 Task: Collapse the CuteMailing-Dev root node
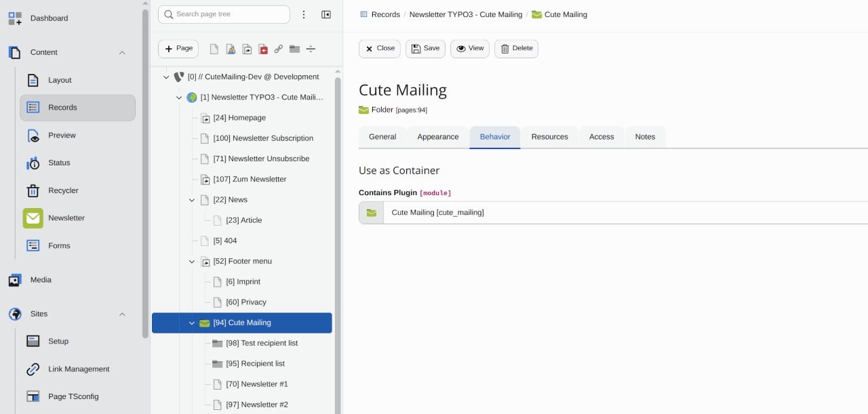point(166,77)
